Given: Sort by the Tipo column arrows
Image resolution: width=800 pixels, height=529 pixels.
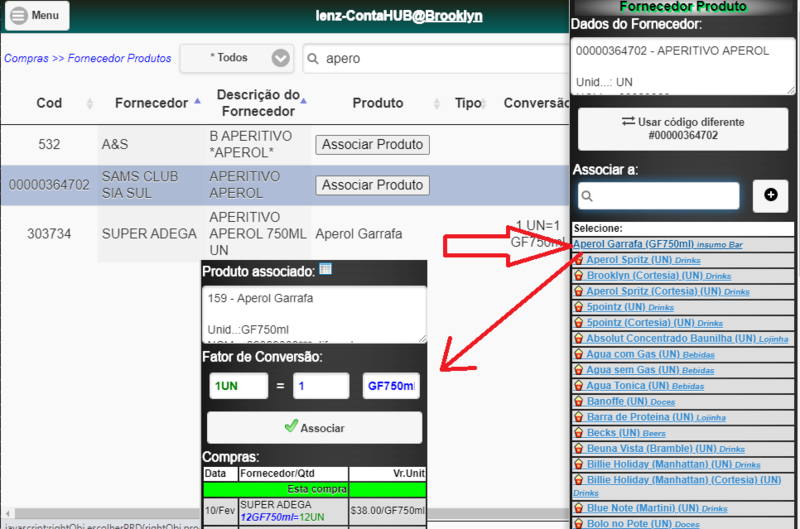Looking at the screenshot, I should 484,104.
